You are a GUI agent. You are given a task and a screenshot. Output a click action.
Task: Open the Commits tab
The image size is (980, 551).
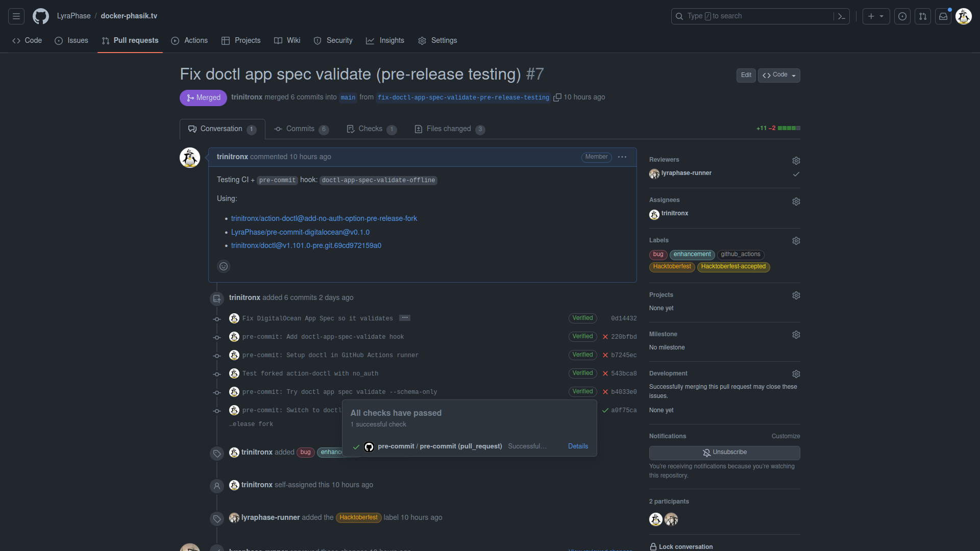tap(301, 129)
